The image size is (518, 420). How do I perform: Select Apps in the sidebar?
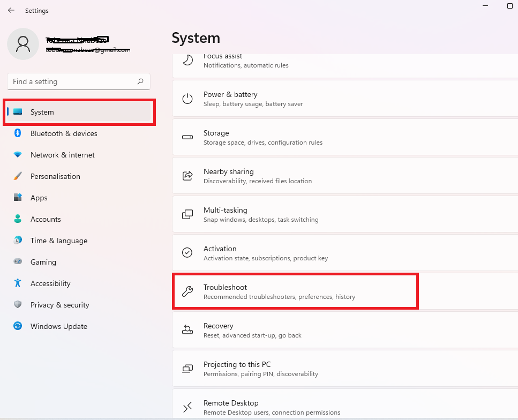pos(39,198)
